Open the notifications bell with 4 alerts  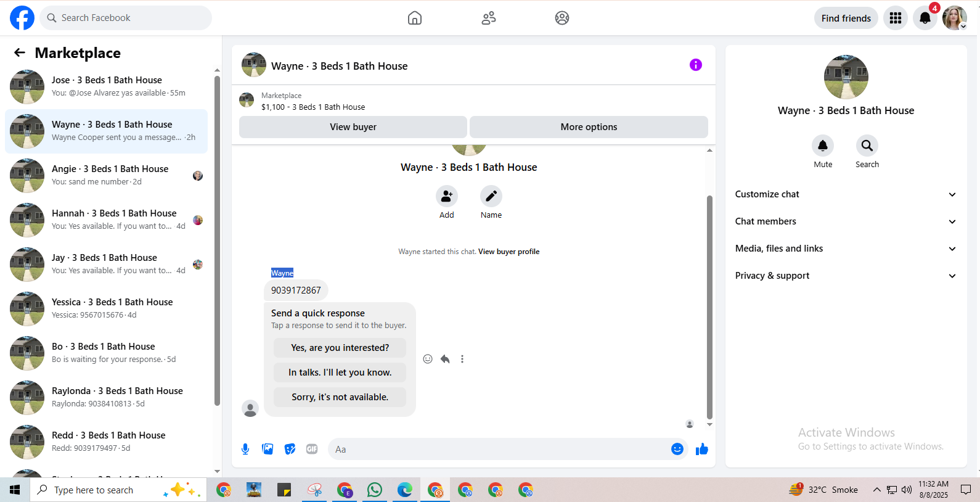925,18
